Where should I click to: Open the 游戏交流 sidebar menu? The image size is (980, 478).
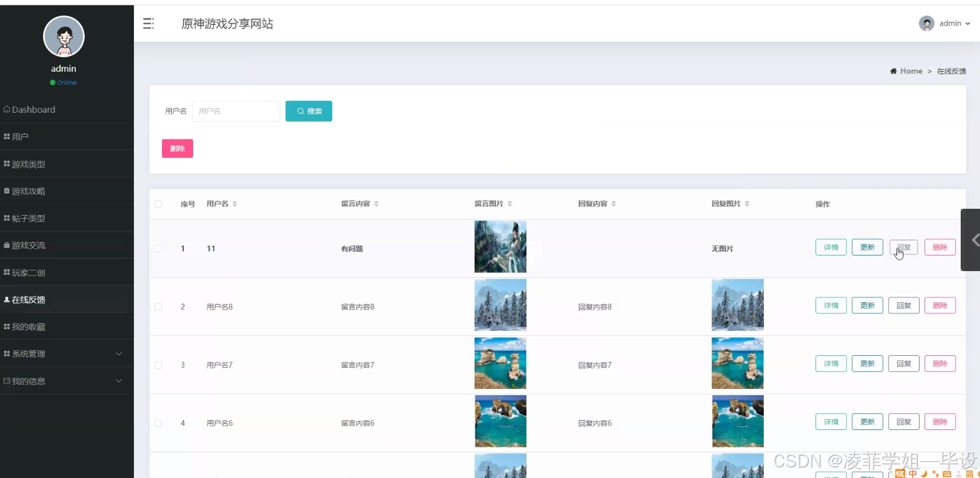[x=67, y=246]
